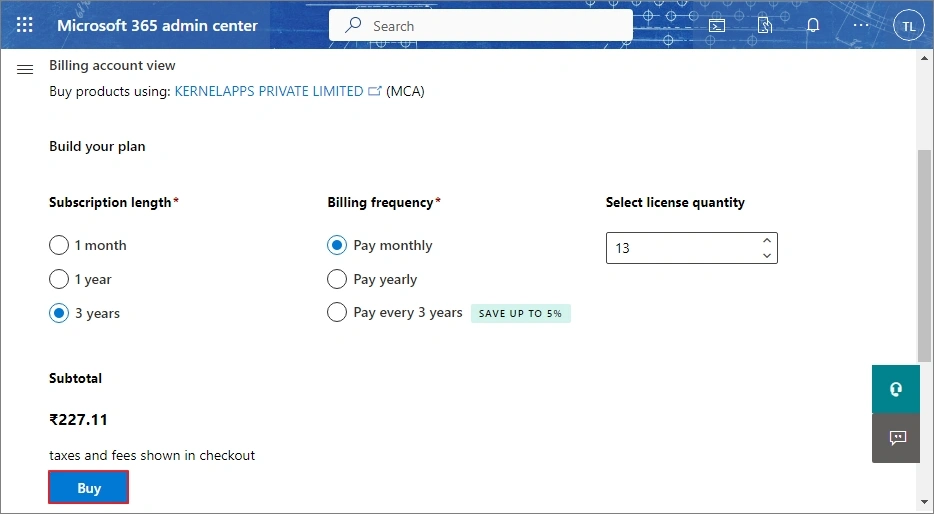Image resolution: width=934 pixels, height=514 pixels.
Task: Open notifications bell icon
Action: pyautogui.click(x=813, y=26)
